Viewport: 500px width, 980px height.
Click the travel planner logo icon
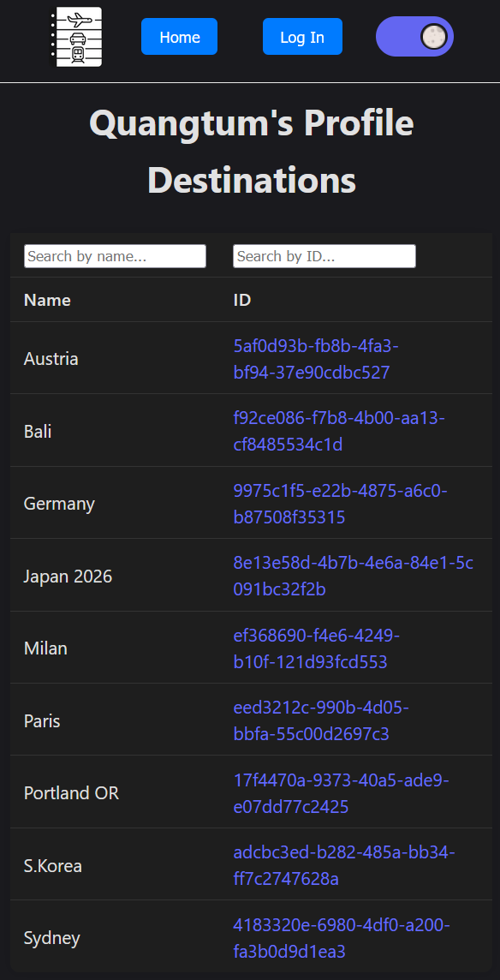click(77, 37)
